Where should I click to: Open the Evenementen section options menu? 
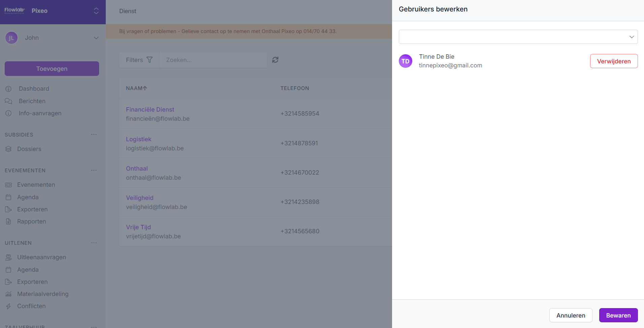point(94,170)
